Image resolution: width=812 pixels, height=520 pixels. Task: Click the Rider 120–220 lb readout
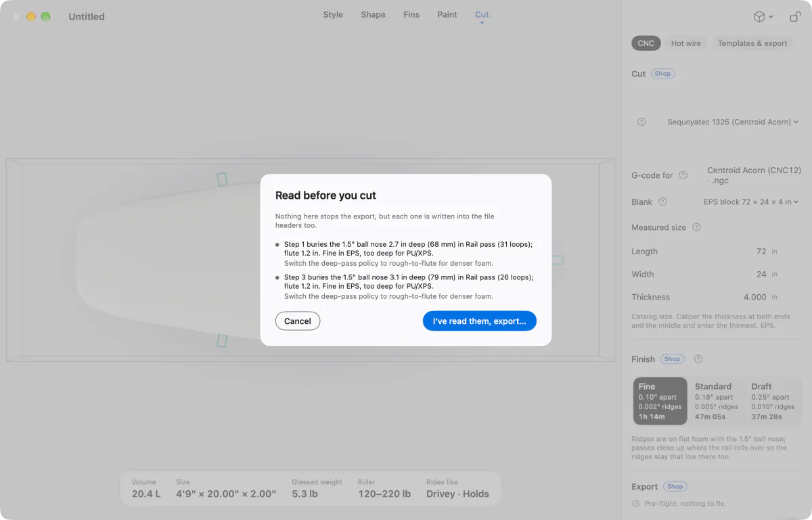[384, 489]
